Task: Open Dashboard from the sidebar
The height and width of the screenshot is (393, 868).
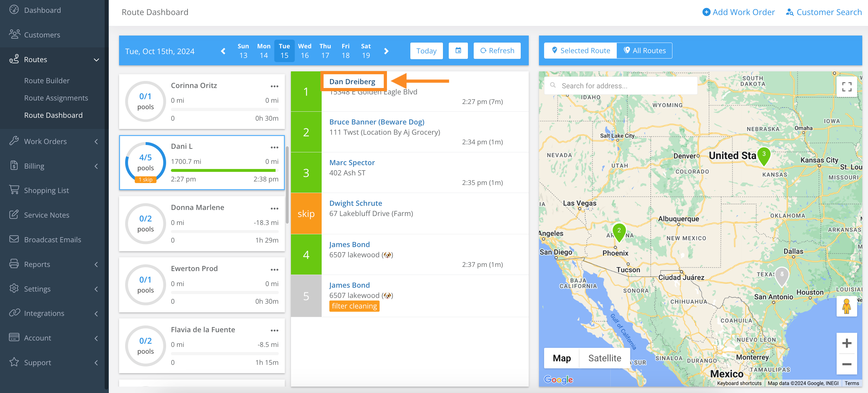Action: point(43,10)
